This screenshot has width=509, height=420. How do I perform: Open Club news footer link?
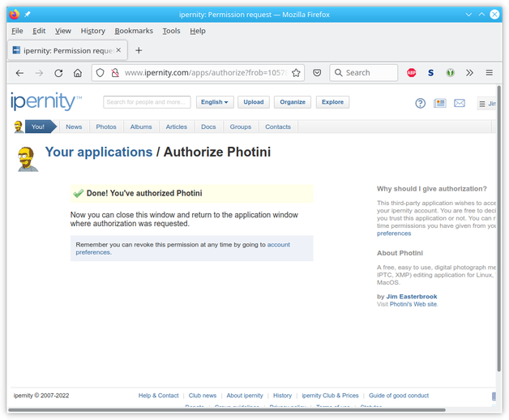click(203, 396)
